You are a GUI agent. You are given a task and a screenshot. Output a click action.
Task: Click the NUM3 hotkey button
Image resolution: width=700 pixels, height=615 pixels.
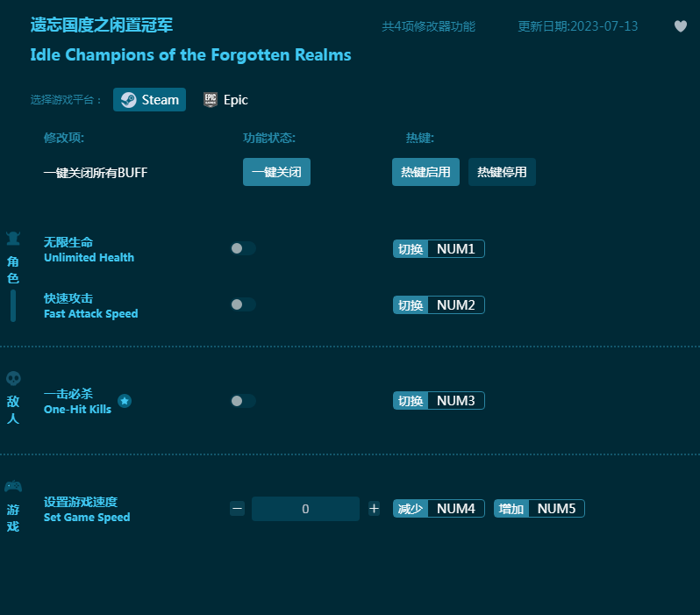coord(439,401)
